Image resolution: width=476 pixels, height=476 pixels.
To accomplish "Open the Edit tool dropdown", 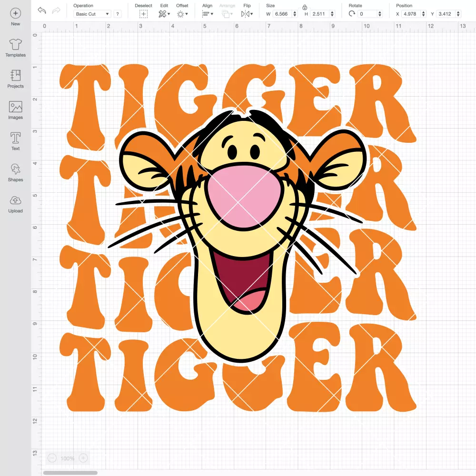I will click(164, 14).
